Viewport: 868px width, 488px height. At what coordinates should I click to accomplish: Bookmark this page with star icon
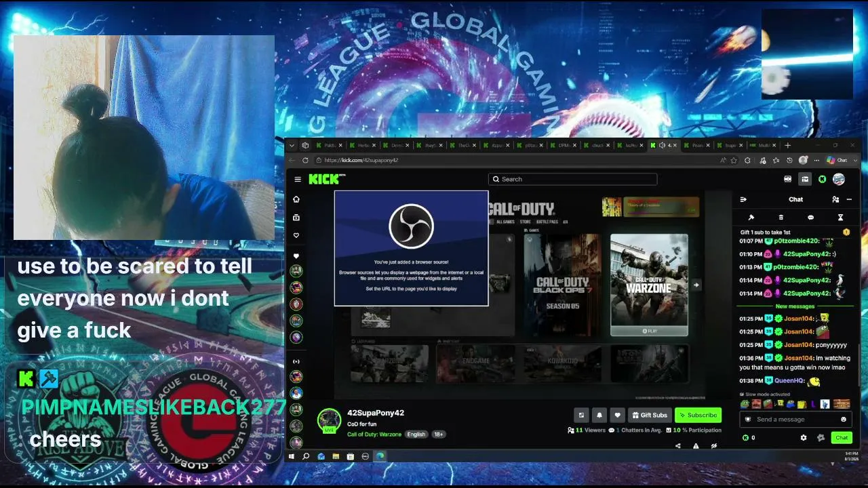pyautogui.click(x=734, y=161)
